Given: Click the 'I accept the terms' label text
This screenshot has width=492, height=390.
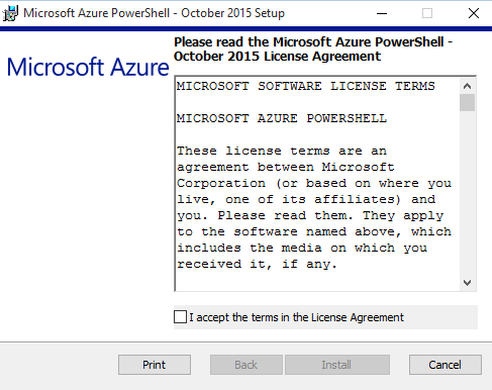Looking at the screenshot, I should point(296,317).
